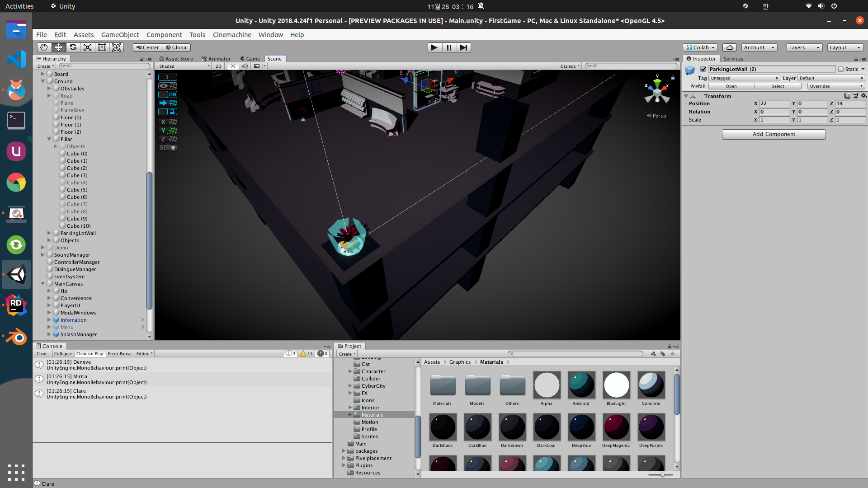868x488 pixels.
Task: Open the Layer Default dropdown
Action: (x=831, y=78)
